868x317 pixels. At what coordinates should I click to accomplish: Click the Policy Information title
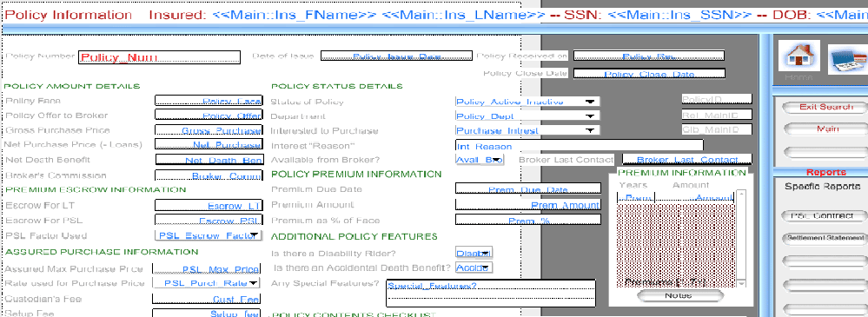[x=68, y=15]
